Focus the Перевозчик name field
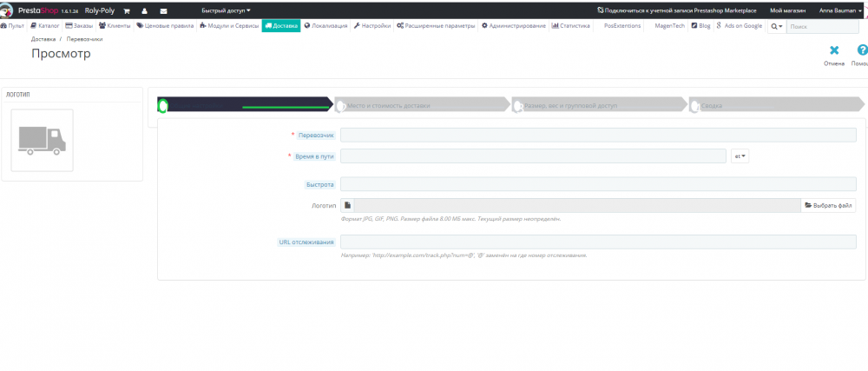This screenshot has height=371, width=868. coord(598,136)
